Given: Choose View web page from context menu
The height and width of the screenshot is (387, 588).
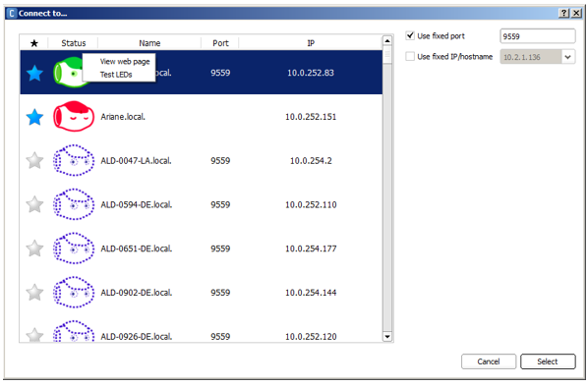Looking at the screenshot, I should point(125,62).
